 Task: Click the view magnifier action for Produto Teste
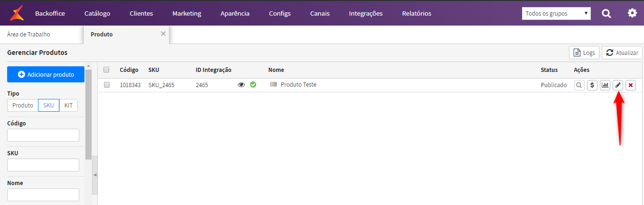(x=579, y=85)
